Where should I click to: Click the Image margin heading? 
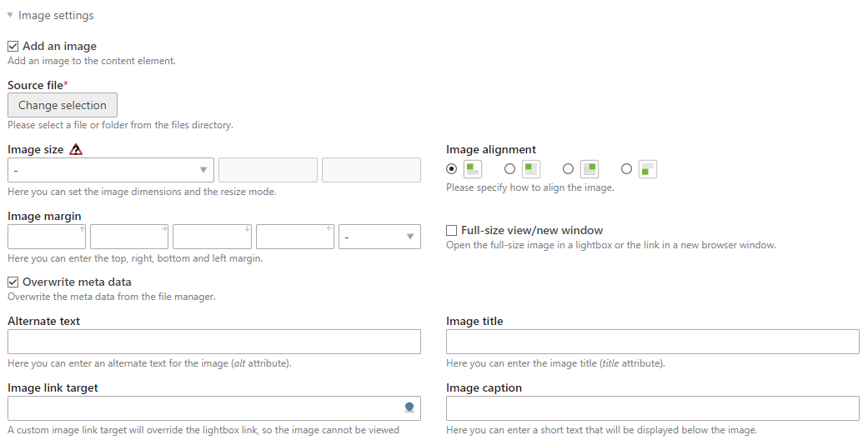click(44, 217)
